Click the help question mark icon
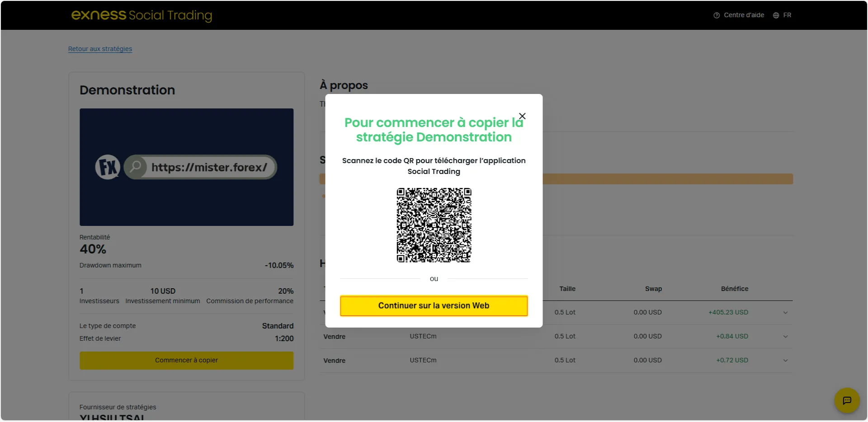Image resolution: width=868 pixels, height=422 pixels. pos(717,15)
